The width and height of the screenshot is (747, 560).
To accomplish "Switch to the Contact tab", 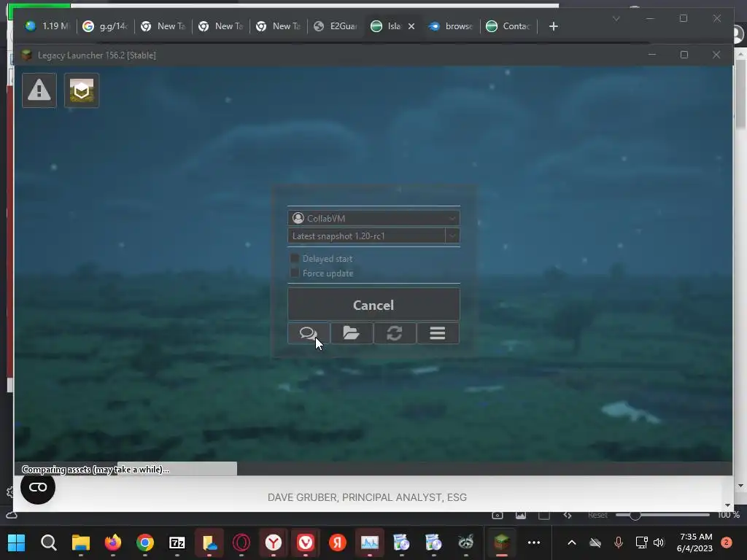I will 508,26.
